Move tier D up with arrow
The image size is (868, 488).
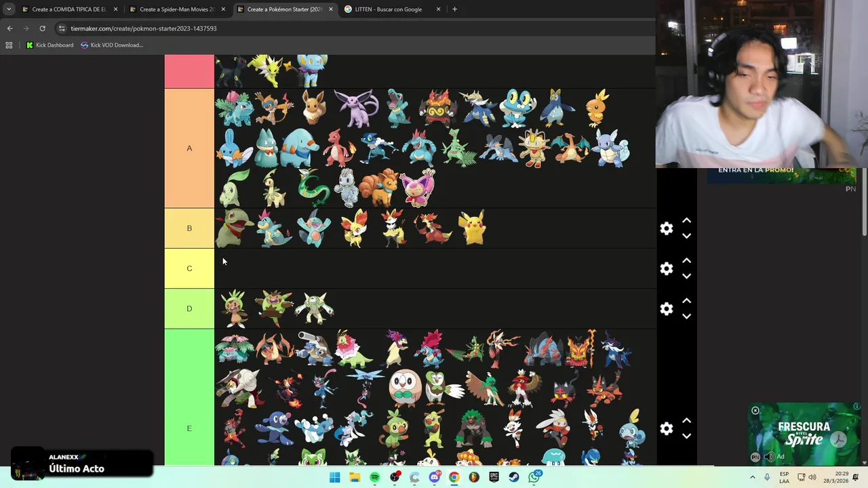click(x=686, y=300)
